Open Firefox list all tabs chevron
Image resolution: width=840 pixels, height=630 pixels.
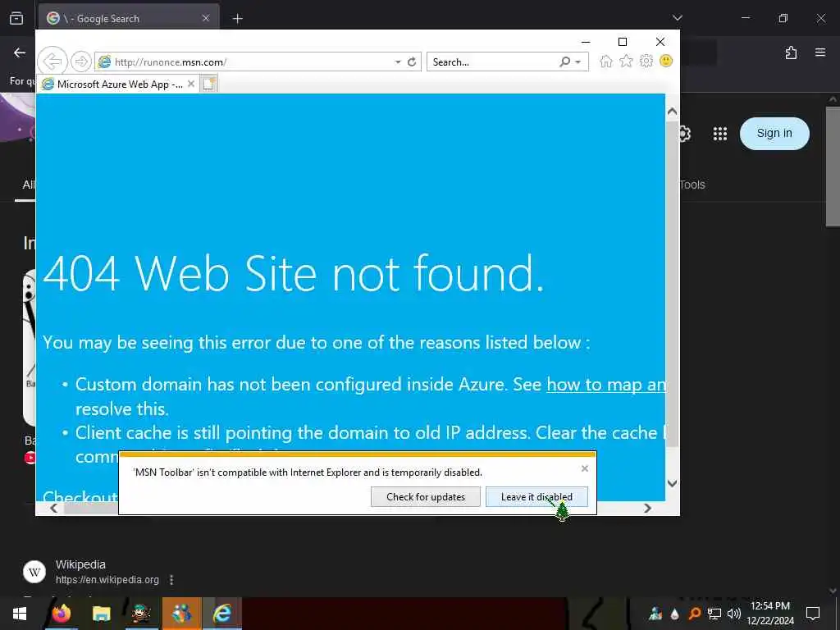coord(677,18)
